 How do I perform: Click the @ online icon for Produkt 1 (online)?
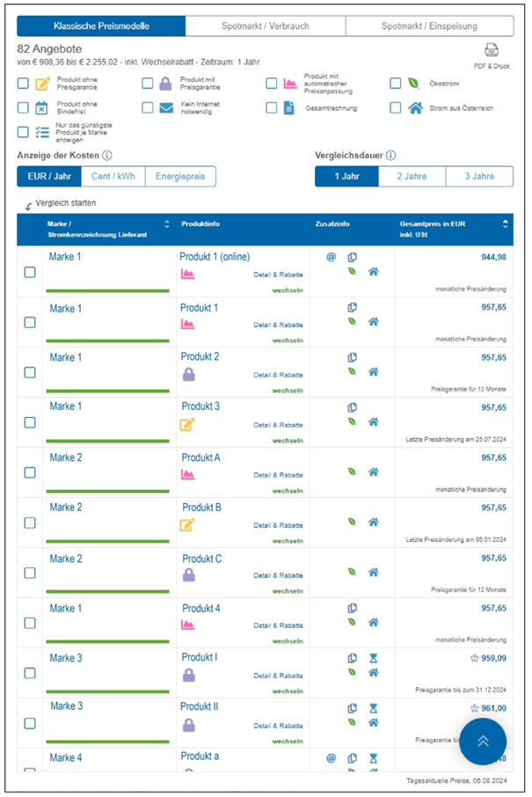point(332,257)
